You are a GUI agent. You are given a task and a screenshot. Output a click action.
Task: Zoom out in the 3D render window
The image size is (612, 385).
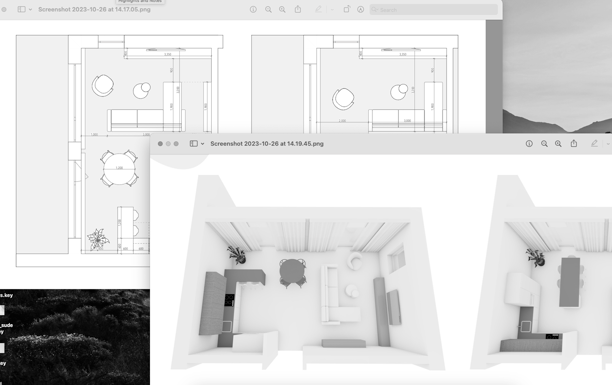544,144
